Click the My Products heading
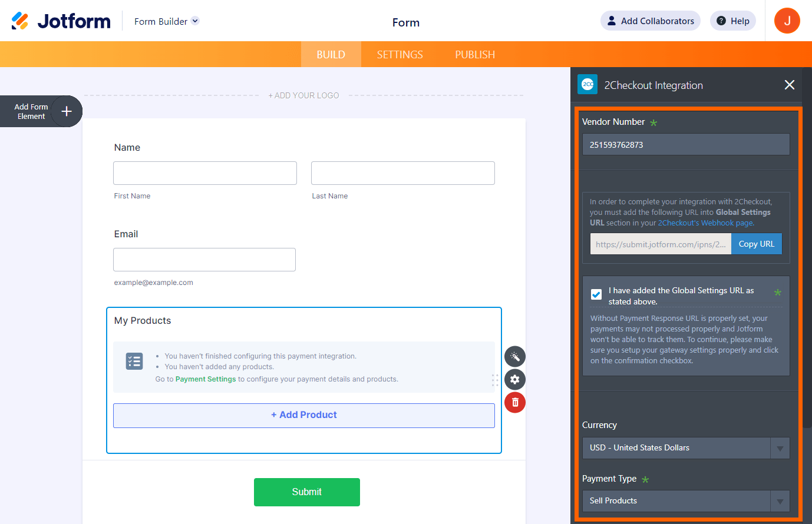 pos(143,321)
